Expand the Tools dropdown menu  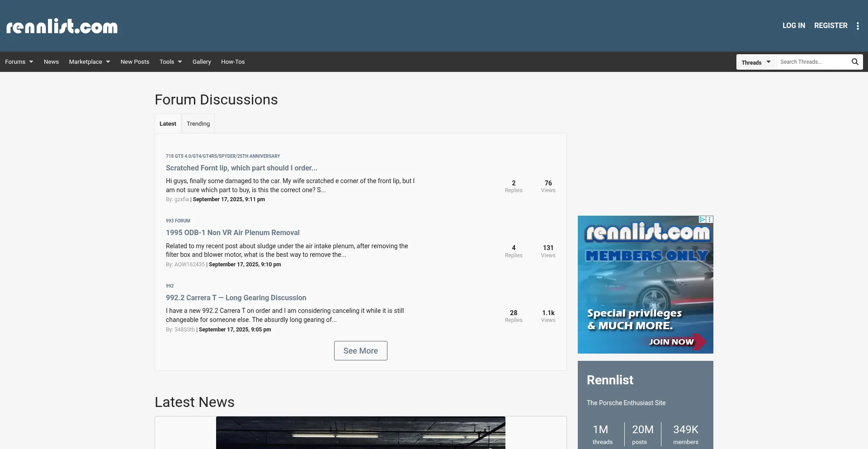point(171,62)
